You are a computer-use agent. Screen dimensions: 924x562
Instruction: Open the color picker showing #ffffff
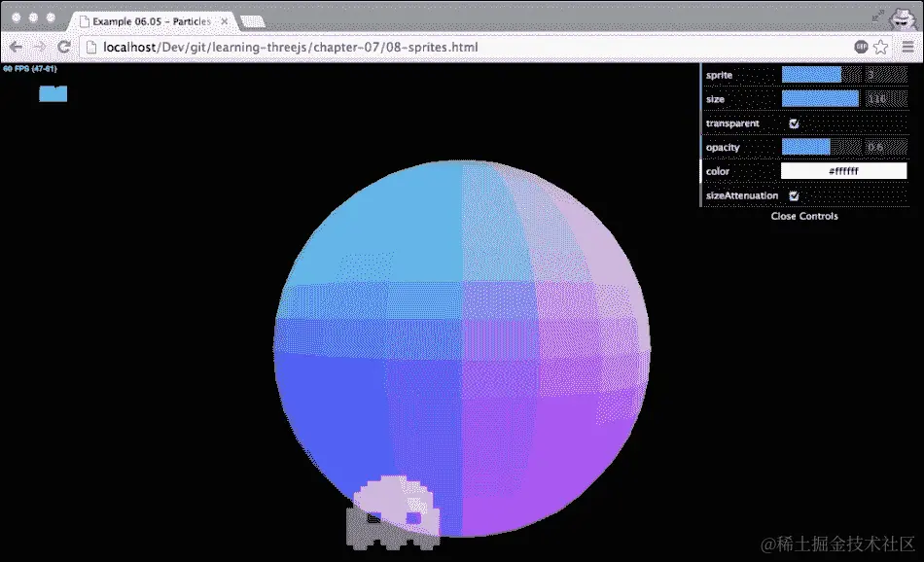(844, 171)
